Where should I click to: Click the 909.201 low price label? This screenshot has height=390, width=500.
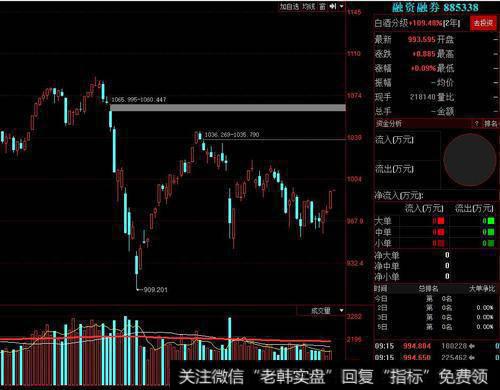pos(155,290)
